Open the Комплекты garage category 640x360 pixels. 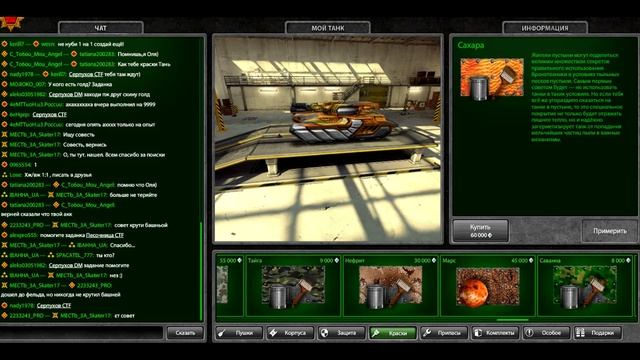[495, 333]
